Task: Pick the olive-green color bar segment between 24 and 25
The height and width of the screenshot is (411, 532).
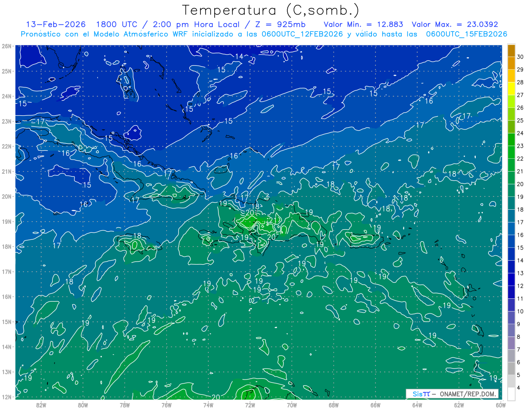Action: coord(511,127)
